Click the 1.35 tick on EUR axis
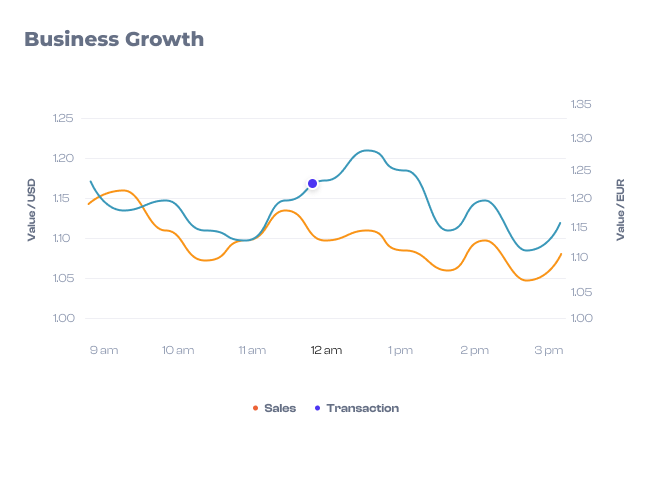This screenshot has width=650, height=490. tap(582, 104)
